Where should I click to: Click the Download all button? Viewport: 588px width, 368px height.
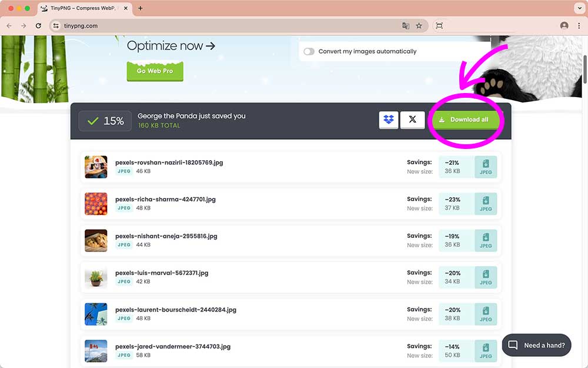pyautogui.click(x=465, y=120)
